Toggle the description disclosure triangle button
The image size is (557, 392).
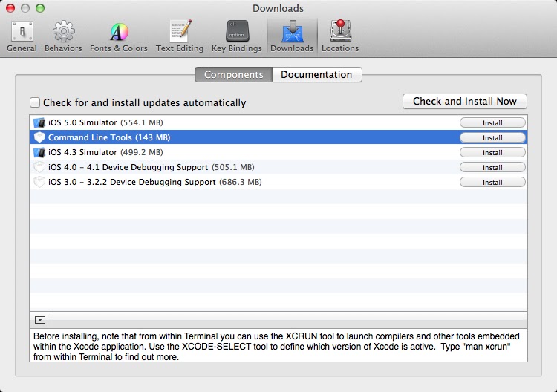(x=40, y=320)
